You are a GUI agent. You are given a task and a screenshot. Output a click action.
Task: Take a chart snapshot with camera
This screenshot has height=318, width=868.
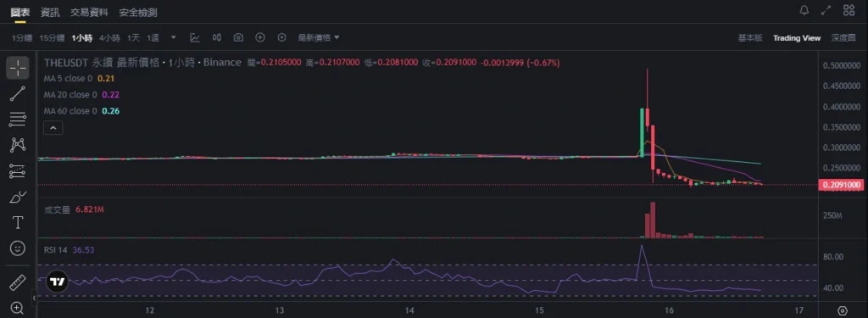click(238, 37)
